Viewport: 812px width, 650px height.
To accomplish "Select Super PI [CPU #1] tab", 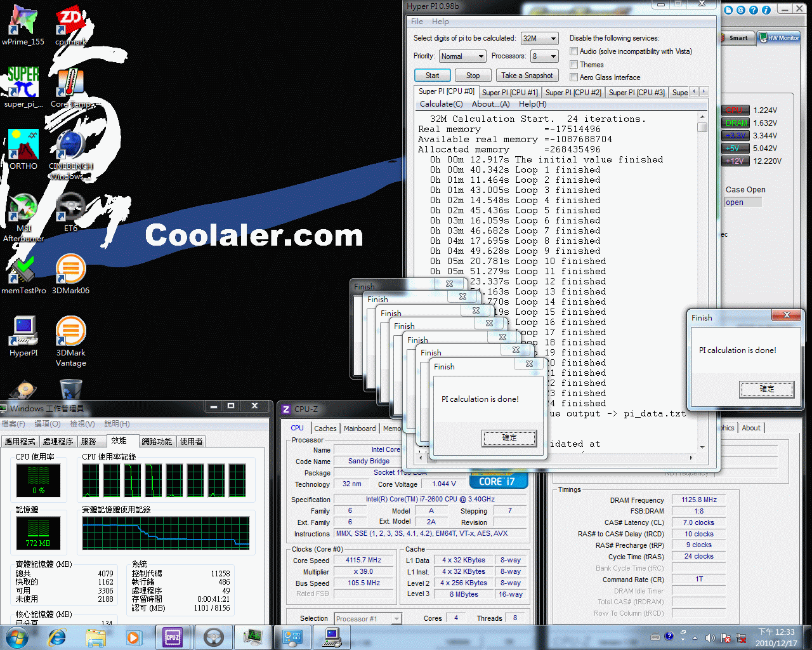I will click(x=509, y=93).
